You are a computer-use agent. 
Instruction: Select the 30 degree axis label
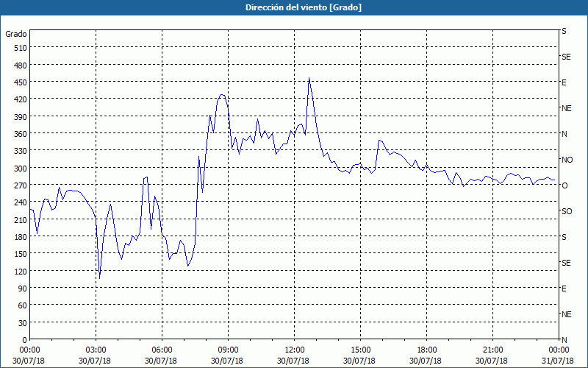click(23, 323)
